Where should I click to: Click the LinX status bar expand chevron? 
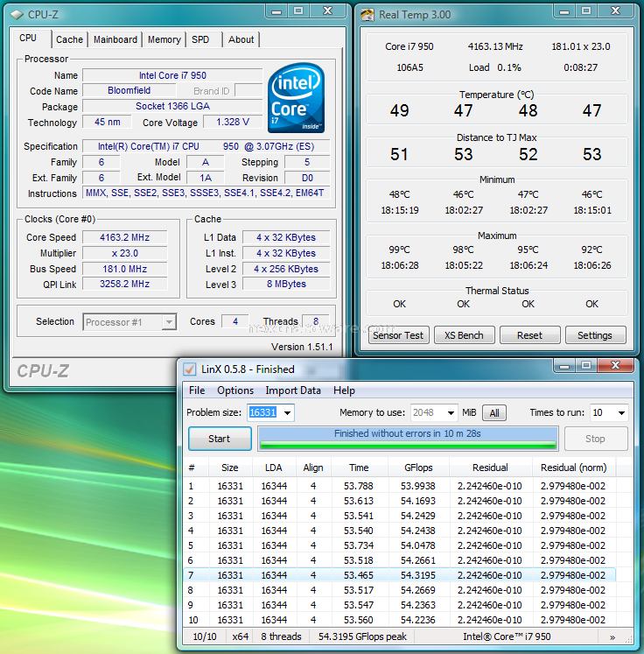pyautogui.click(x=612, y=636)
